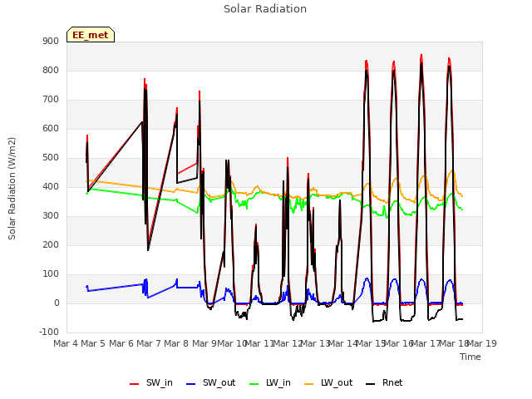Click the red SW_in legend swatch
The image size is (532, 399).
click(x=135, y=384)
